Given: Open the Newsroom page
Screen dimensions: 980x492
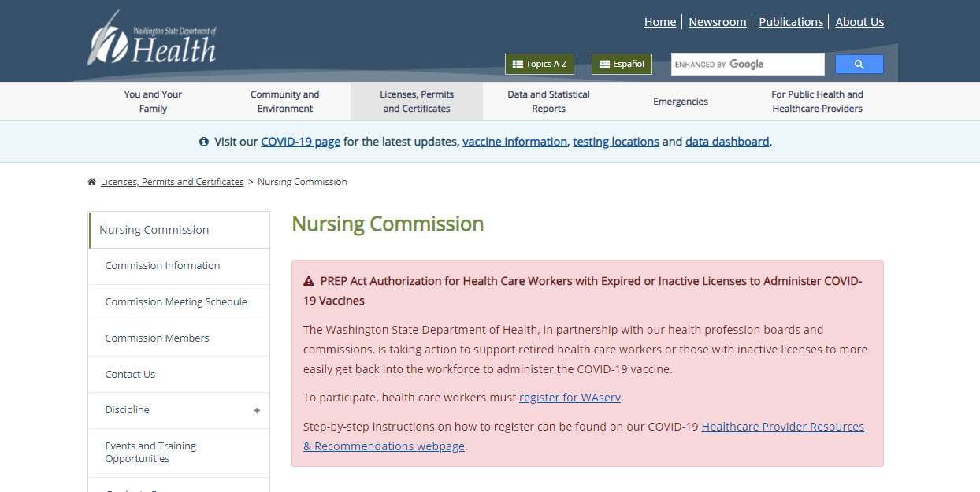Looking at the screenshot, I should point(717,21).
